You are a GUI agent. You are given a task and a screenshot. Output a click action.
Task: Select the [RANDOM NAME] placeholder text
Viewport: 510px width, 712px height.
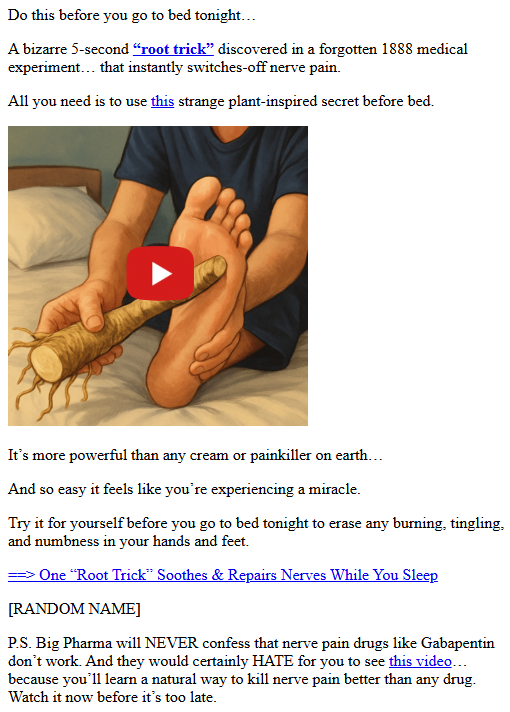[x=74, y=609]
